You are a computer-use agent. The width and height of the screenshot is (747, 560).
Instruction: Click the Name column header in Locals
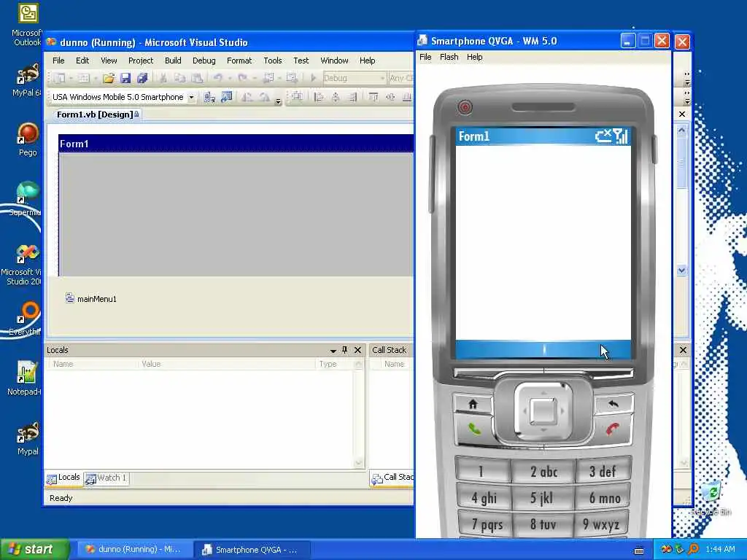point(93,364)
